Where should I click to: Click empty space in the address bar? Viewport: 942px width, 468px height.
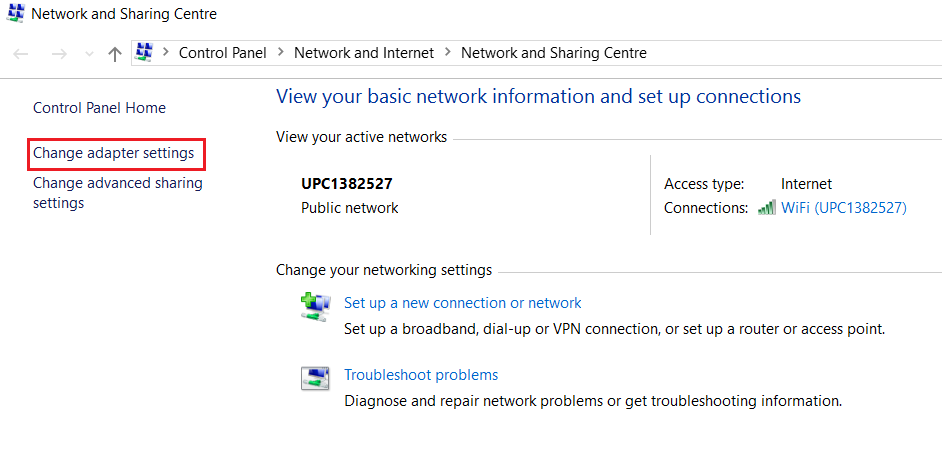pos(793,53)
